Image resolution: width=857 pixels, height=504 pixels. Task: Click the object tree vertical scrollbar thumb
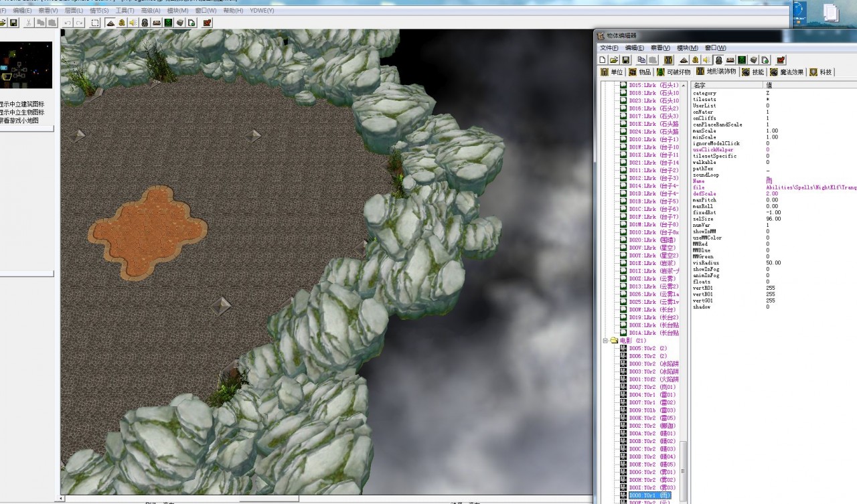click(684, 470)
